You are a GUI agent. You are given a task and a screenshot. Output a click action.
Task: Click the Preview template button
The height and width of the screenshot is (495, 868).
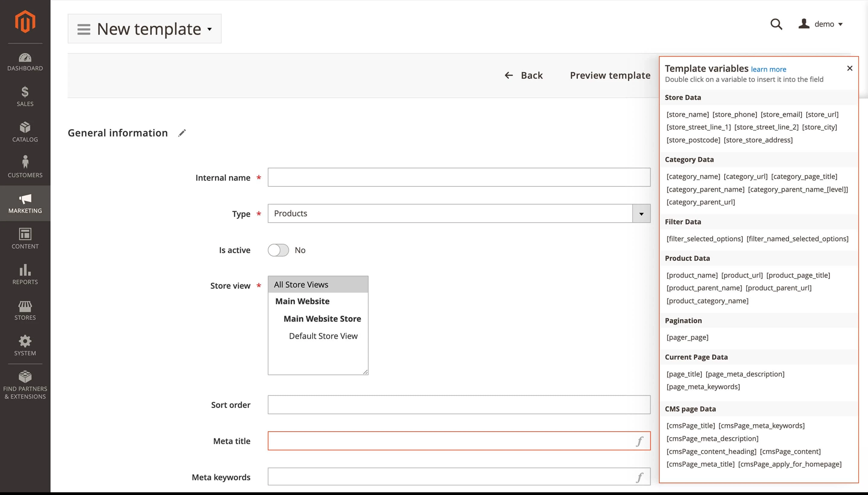(x=610, y=75)
